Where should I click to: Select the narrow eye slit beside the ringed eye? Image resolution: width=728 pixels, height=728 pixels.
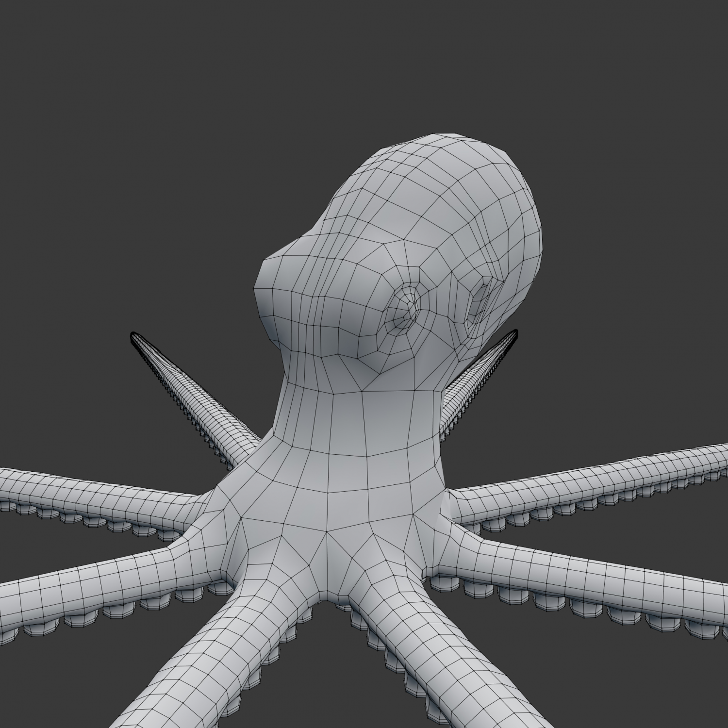(481, 299)
